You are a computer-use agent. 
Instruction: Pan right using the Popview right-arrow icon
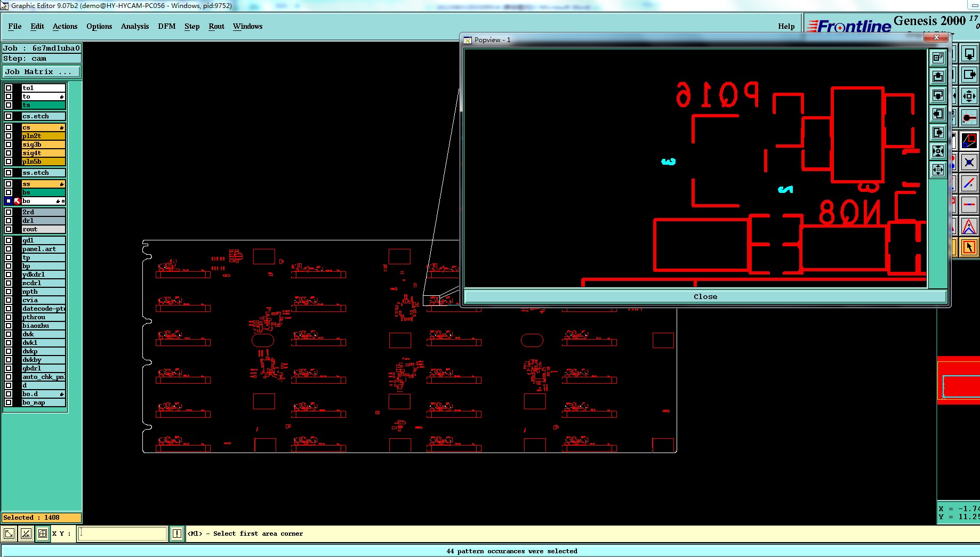(x=938, y=132)
